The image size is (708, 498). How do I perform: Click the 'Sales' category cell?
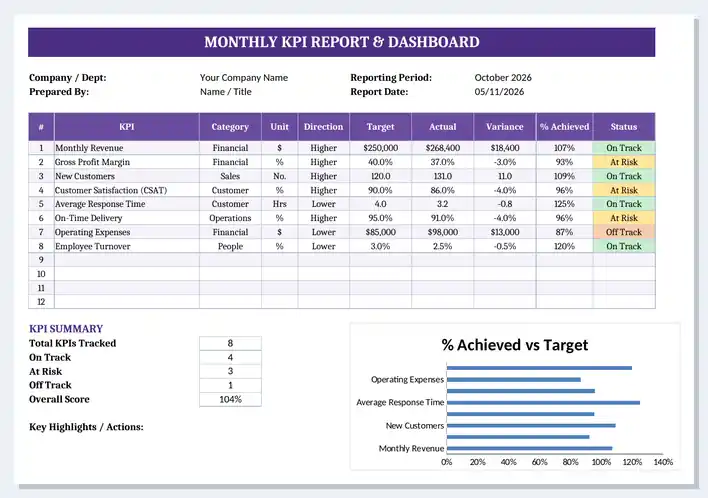tap(230, 176)
